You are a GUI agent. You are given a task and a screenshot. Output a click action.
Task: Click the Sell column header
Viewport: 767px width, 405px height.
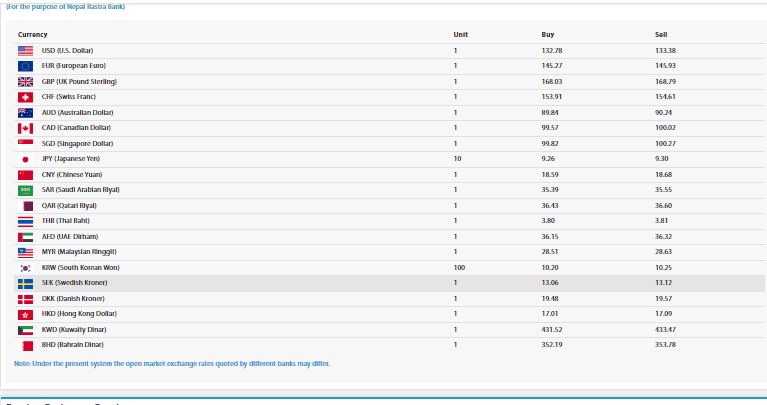(x=660, y=34)
